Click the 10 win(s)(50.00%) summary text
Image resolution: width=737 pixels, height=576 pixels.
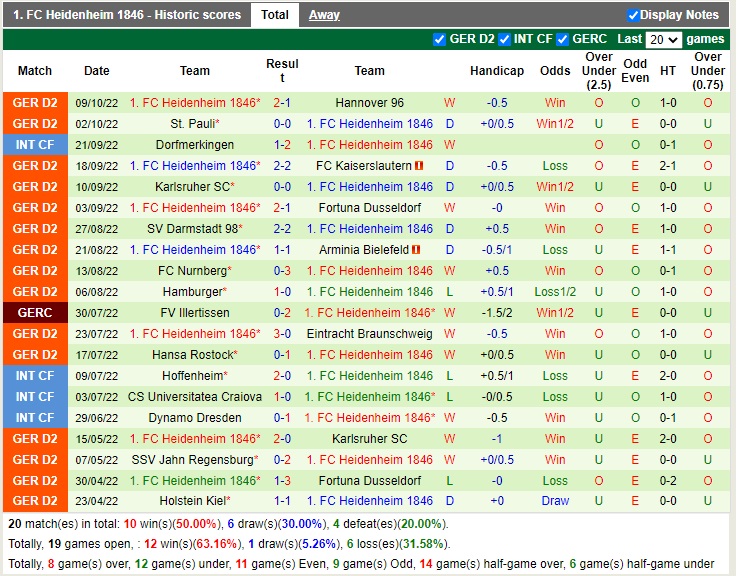(172, 524)
